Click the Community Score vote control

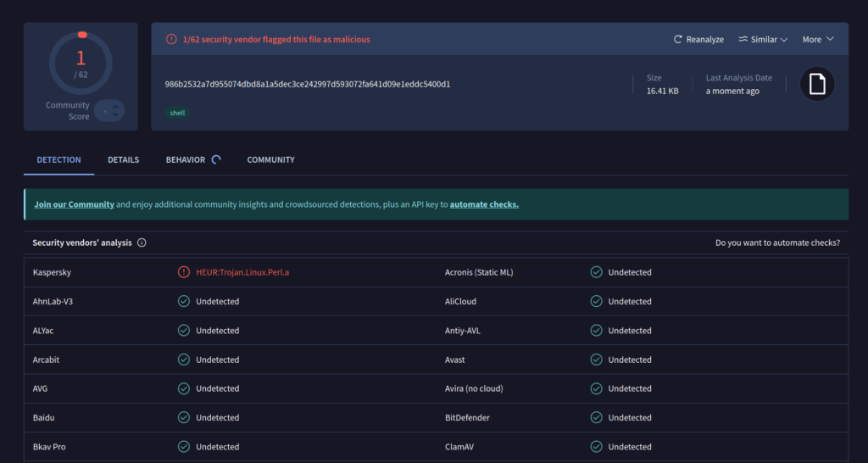tap(109, 111)
